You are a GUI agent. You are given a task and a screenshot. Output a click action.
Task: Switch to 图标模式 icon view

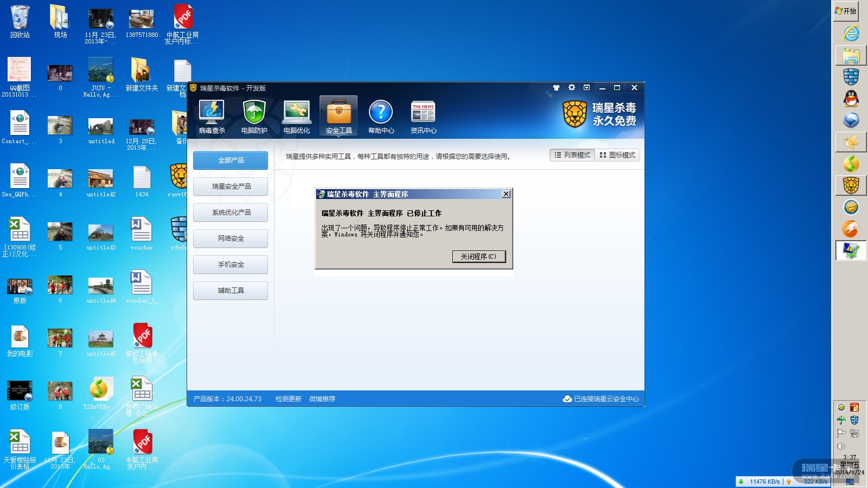[x=617, y=155]
